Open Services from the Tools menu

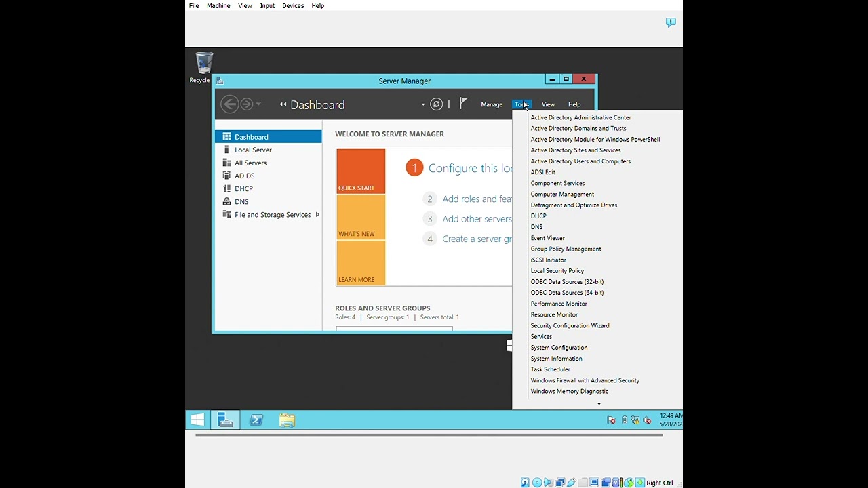click(x=541, y=336)
